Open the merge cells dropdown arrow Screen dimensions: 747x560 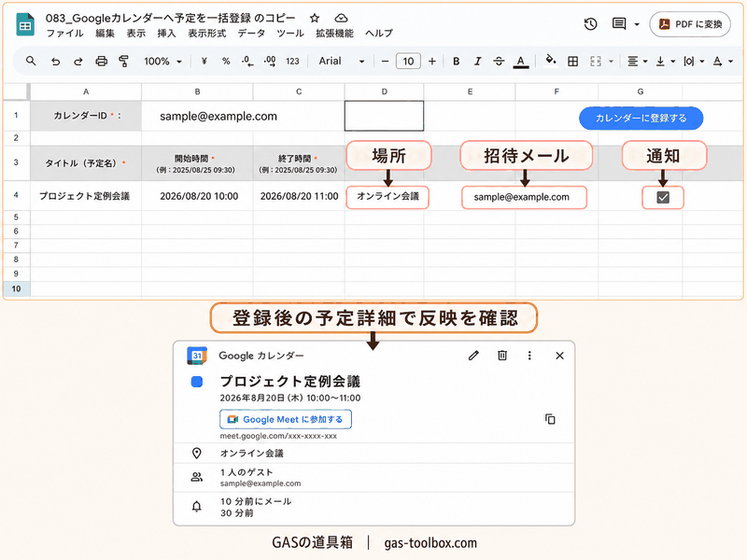point(611,62)
